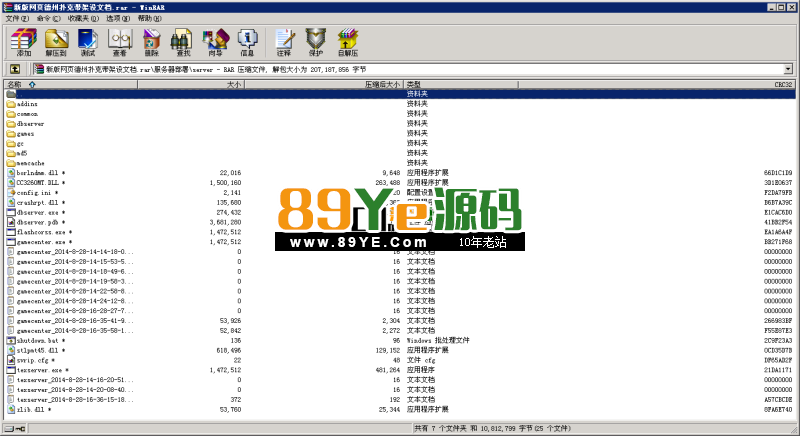Open the 文件 (File) menu
Screen dimensions: 800x436
coord(16,18)
